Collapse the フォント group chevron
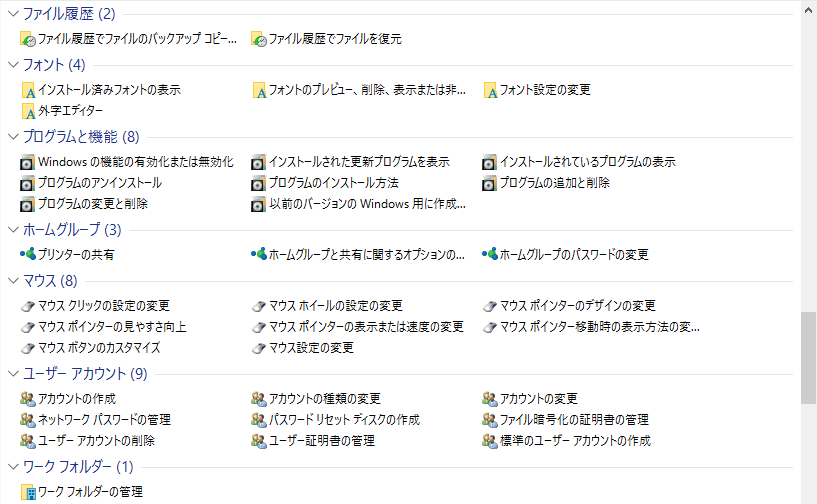 14,65
